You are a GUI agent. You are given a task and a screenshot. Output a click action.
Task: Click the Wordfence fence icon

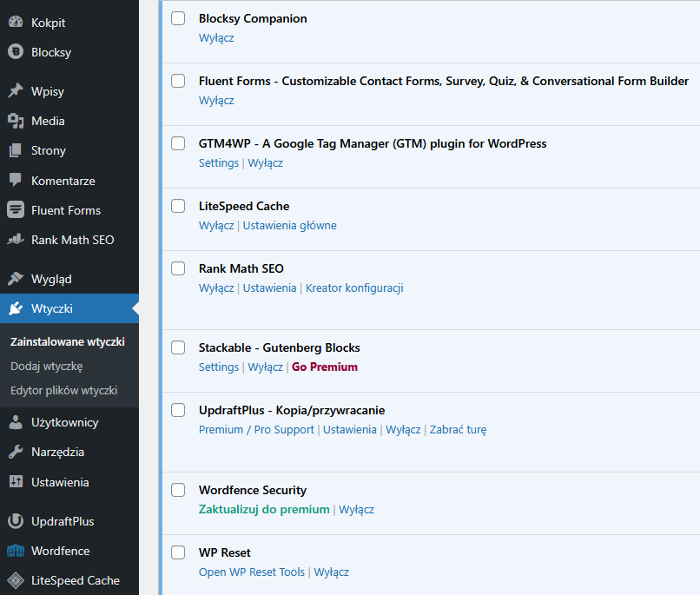pyautogui.click(x=16, y=551)
